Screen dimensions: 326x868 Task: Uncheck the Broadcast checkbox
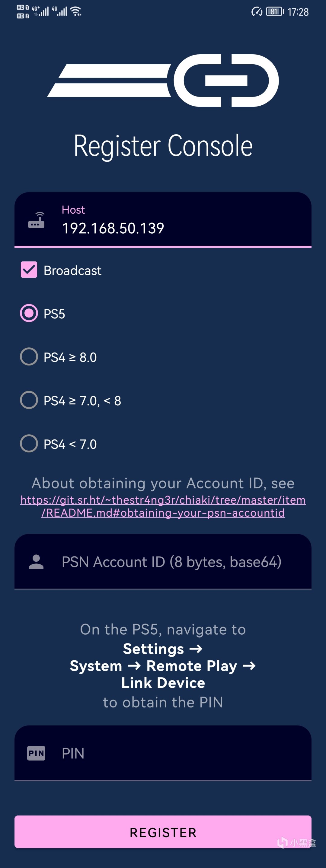point(29,270)
